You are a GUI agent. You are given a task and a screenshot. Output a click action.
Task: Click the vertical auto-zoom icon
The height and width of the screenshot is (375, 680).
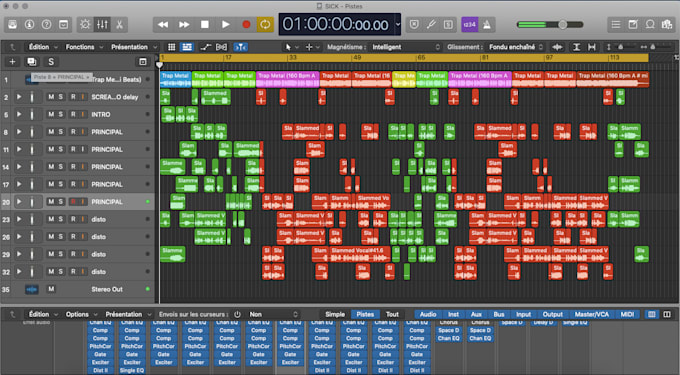[x=576, y=47]
